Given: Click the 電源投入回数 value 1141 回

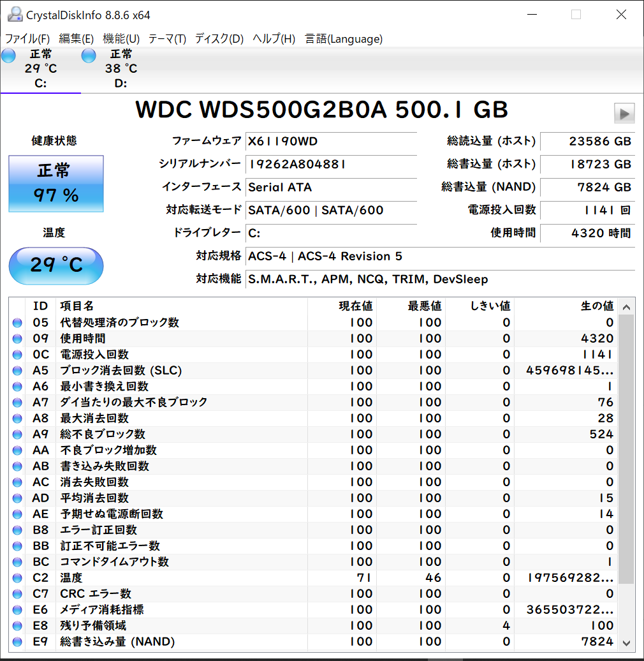Looking at the screenshot, I should click(587, 210).
